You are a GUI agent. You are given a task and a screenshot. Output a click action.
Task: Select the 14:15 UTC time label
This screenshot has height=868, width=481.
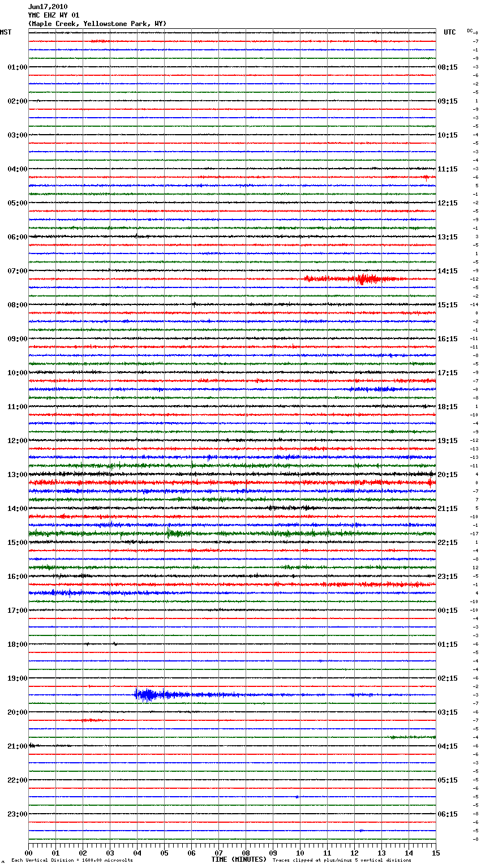coord(447,271)
